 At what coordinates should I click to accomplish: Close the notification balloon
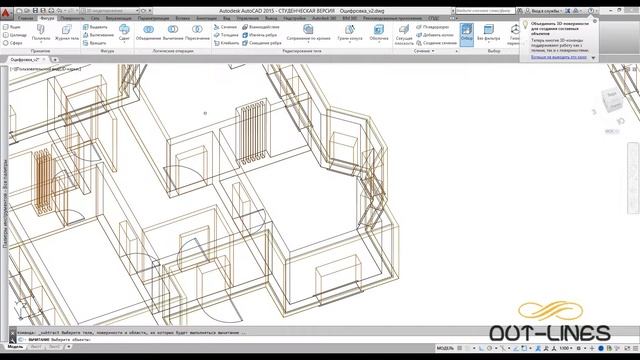595,21
